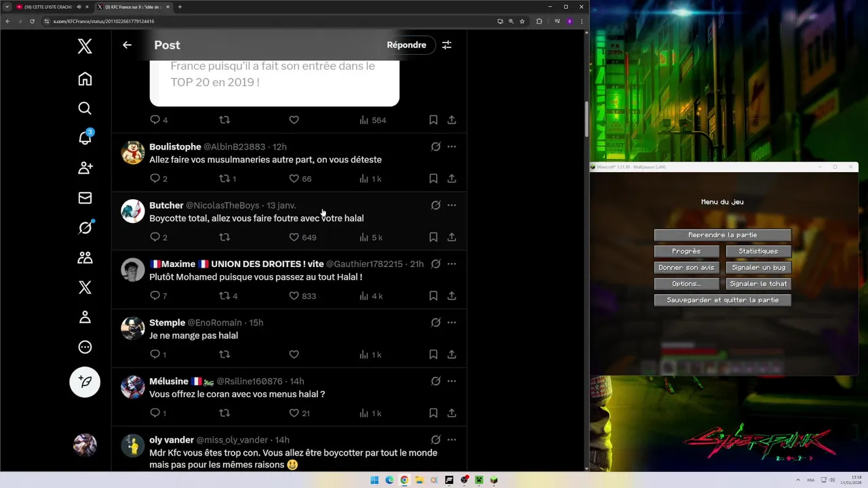This screenshot has width=868, height=488.
Task: Open more options on Boulistophe's reply
Action: [x=452, y=146]
